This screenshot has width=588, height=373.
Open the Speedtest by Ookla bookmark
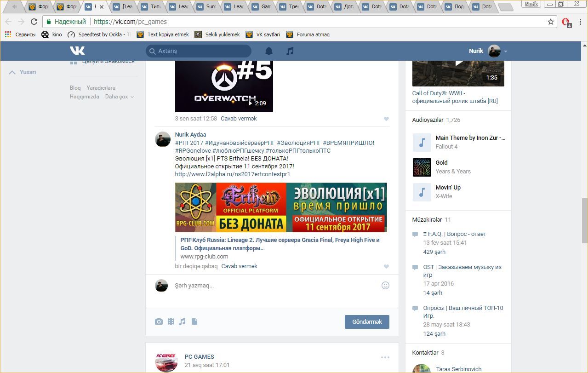tap(98, 34)
